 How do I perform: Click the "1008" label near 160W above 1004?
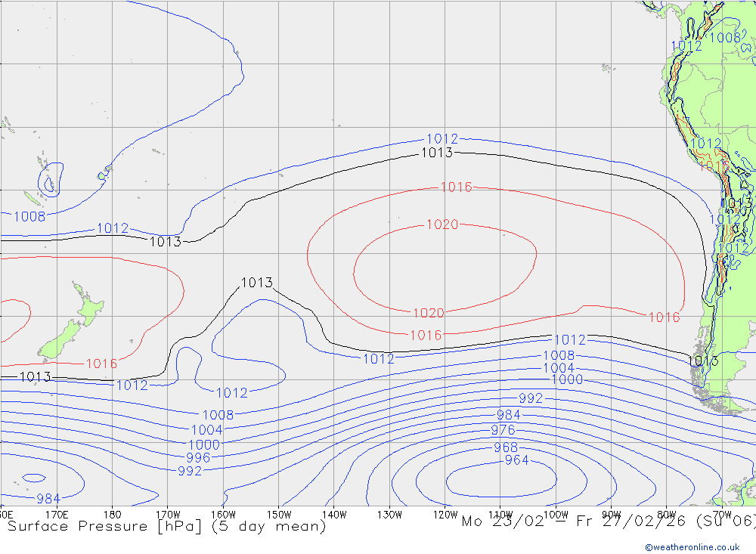tap(218, 415)
